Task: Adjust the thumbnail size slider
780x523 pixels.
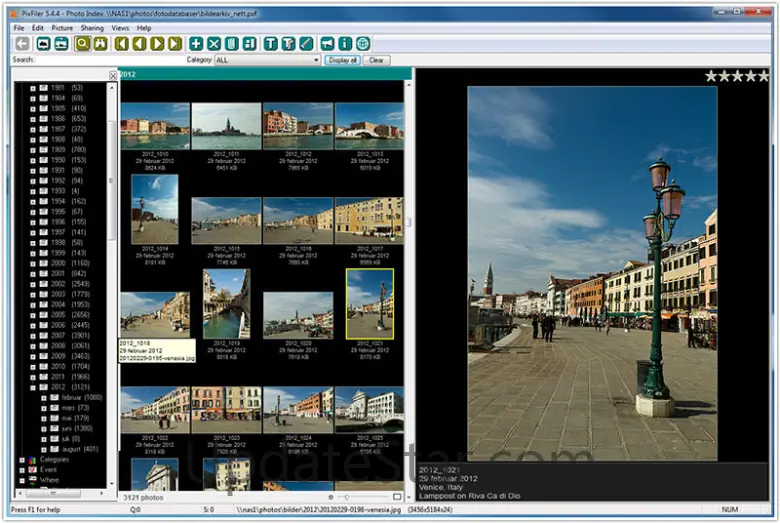Action: coord(345,497)
